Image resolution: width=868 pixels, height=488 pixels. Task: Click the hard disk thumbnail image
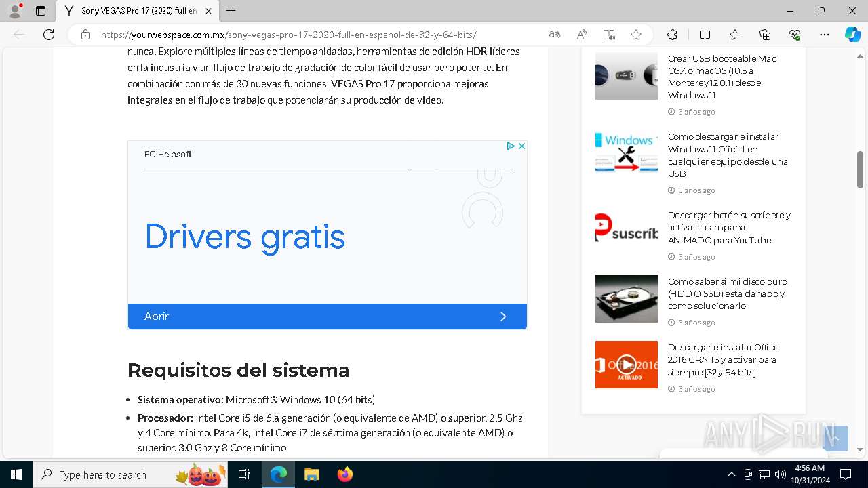627,299
